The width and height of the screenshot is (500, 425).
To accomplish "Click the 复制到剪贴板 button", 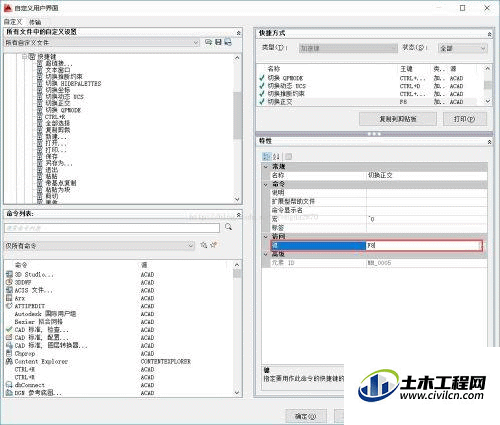I will pyautogui.click(x=398, y=119).
